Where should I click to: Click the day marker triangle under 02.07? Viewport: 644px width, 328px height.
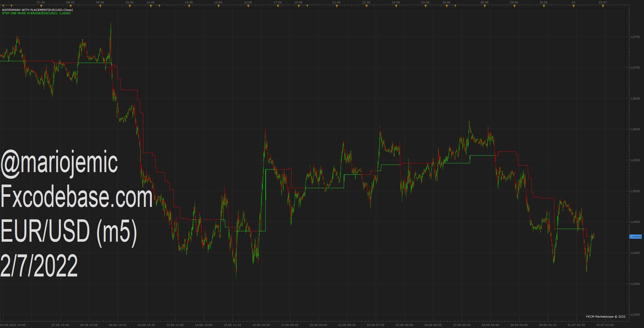click(603, 6)
